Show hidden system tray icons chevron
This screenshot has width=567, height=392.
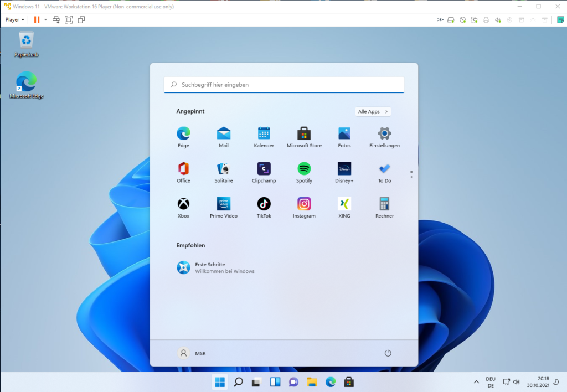tap(476, 382)
